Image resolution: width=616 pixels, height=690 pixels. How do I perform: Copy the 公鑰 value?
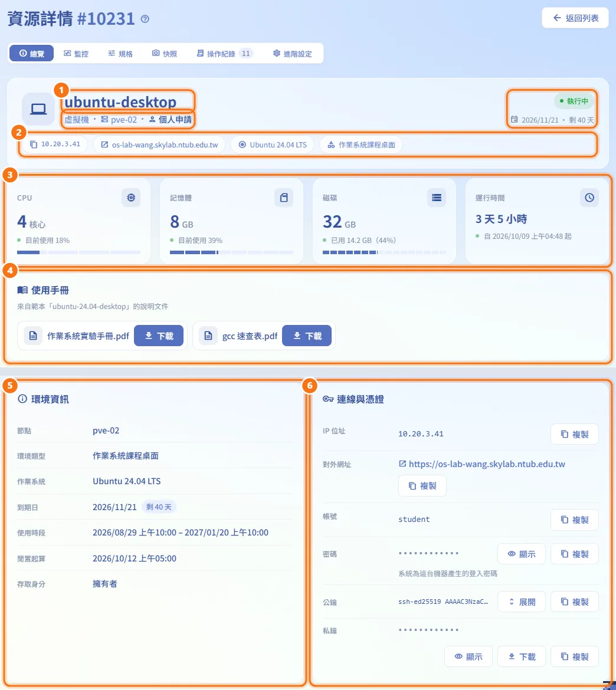575,602
